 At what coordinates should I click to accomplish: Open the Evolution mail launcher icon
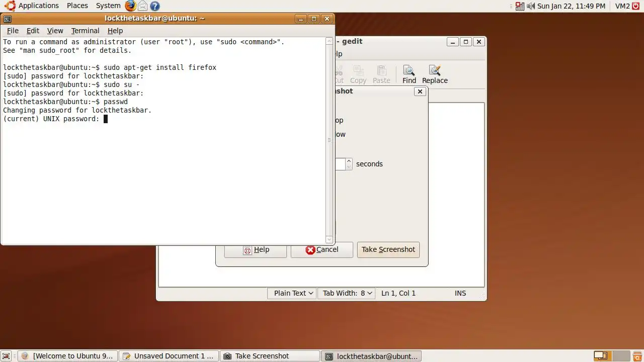pos(143,6)
